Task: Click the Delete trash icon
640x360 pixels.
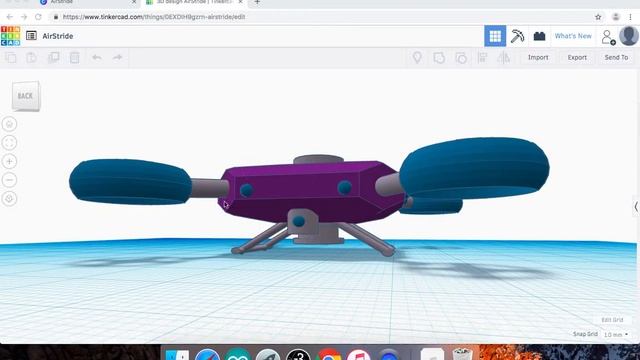Action: (x=75, y=58)
